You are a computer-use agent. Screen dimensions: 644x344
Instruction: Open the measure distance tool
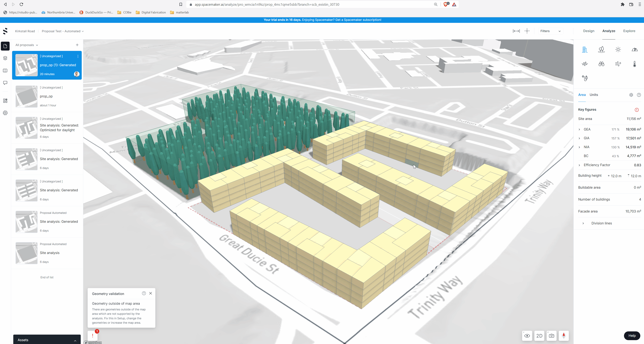pyautogui.click(x=516, y=31)
